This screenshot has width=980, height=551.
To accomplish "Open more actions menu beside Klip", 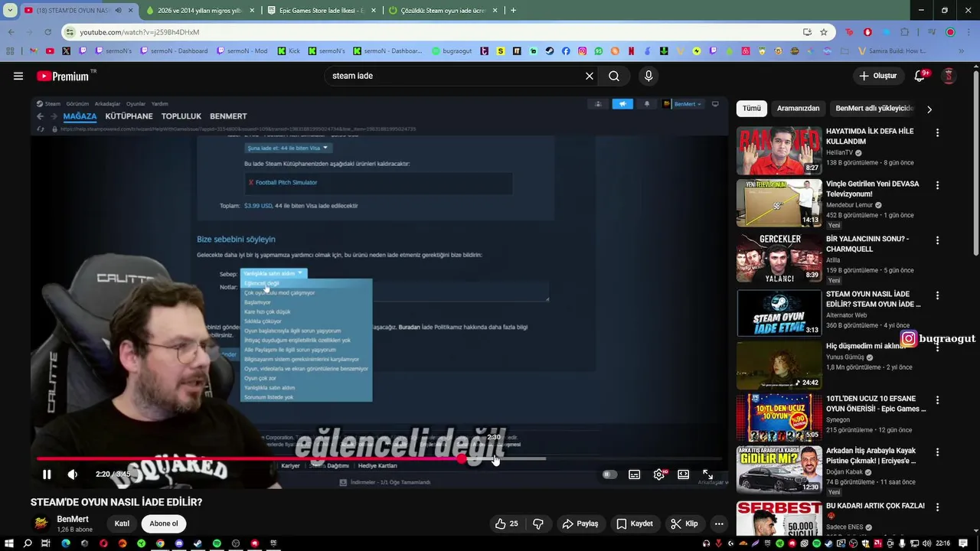I will [719, 523].
